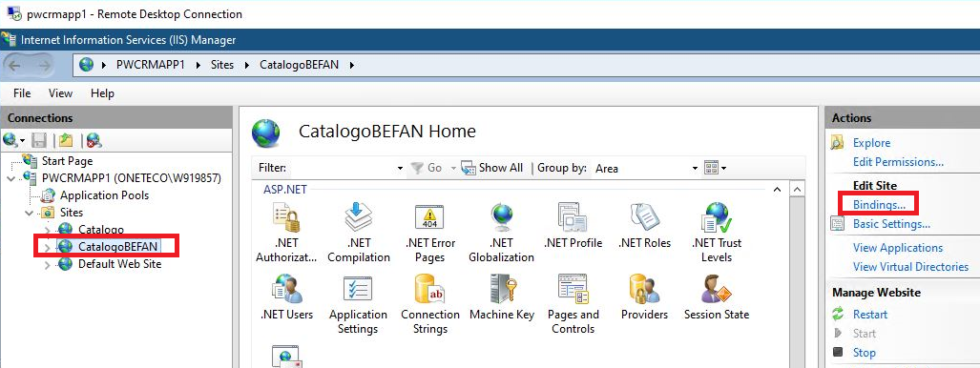
Task: Open the Filter dropdown arrow
Action: click(x=400, y=168)
